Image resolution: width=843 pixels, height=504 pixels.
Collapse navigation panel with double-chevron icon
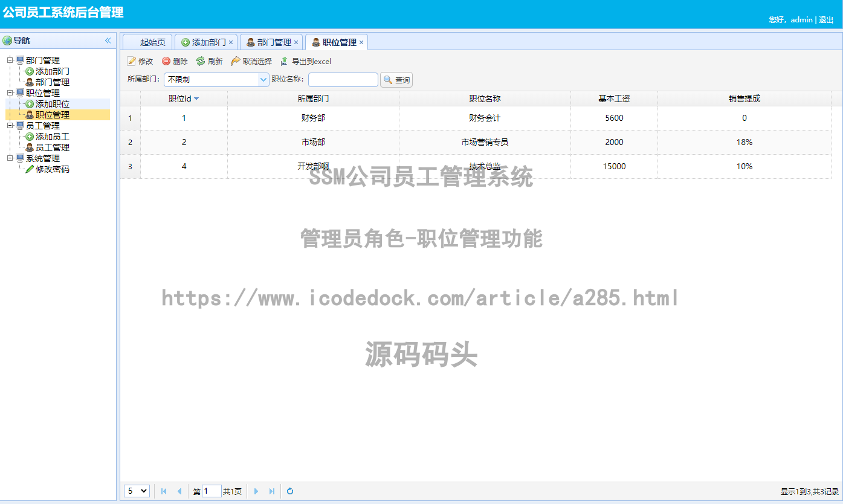108,40
